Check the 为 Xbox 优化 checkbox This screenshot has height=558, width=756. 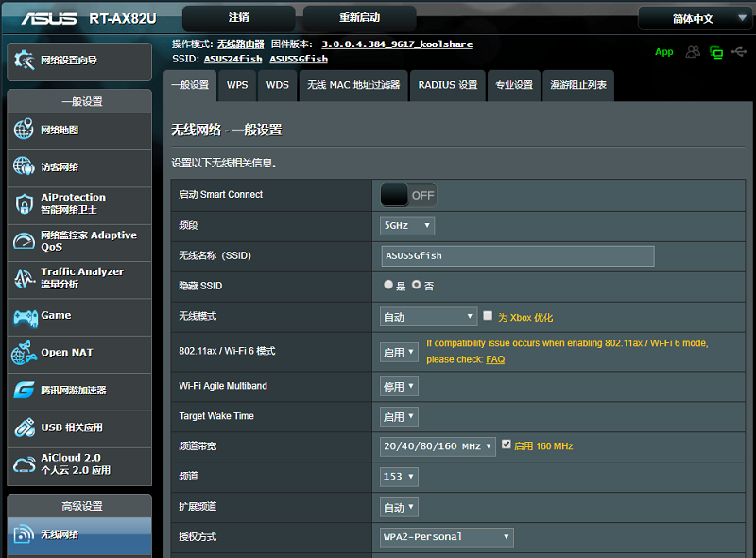tap(488, 315)
